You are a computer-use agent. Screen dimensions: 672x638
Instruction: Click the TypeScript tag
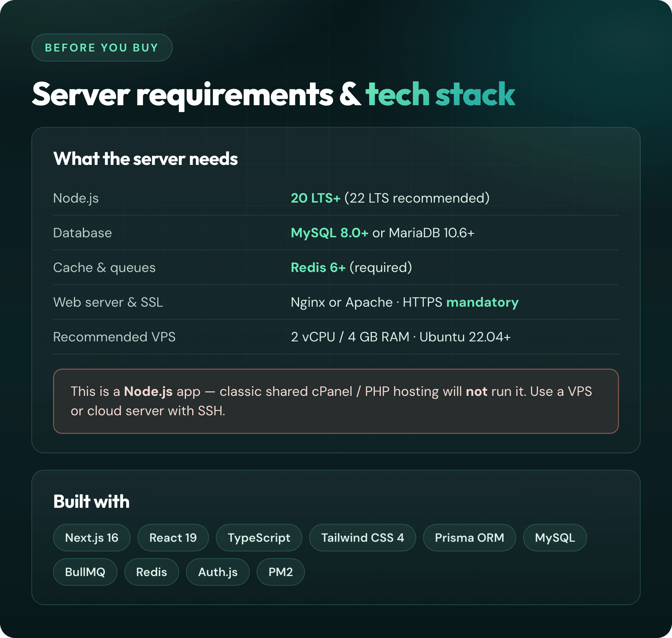259,538
